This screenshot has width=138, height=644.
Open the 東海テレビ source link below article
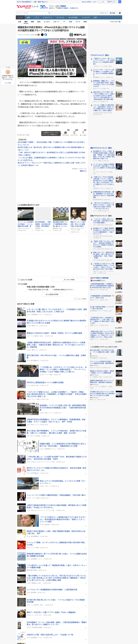[x=83, y=171]
